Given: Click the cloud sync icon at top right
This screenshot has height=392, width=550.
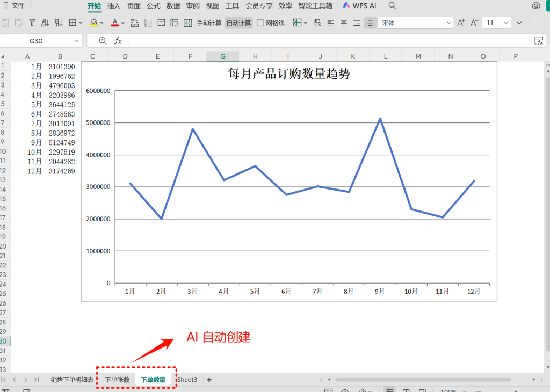Looking at the screenshot, I should click(x=535, y=5).
